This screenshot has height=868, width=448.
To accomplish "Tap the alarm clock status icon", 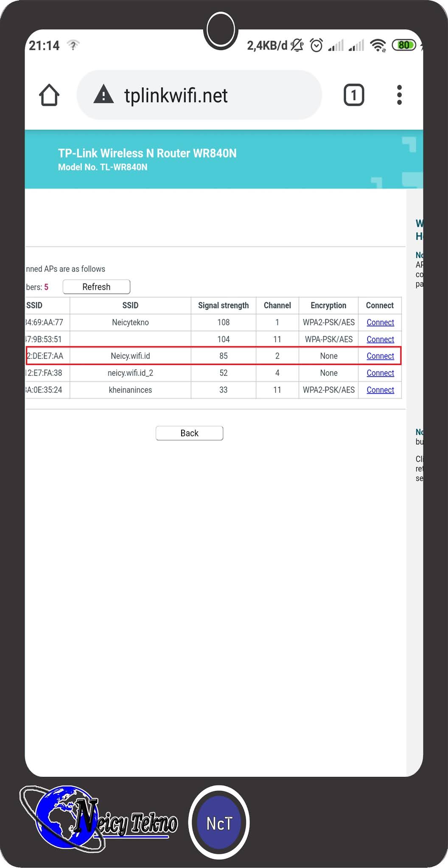I will [316, 45].
